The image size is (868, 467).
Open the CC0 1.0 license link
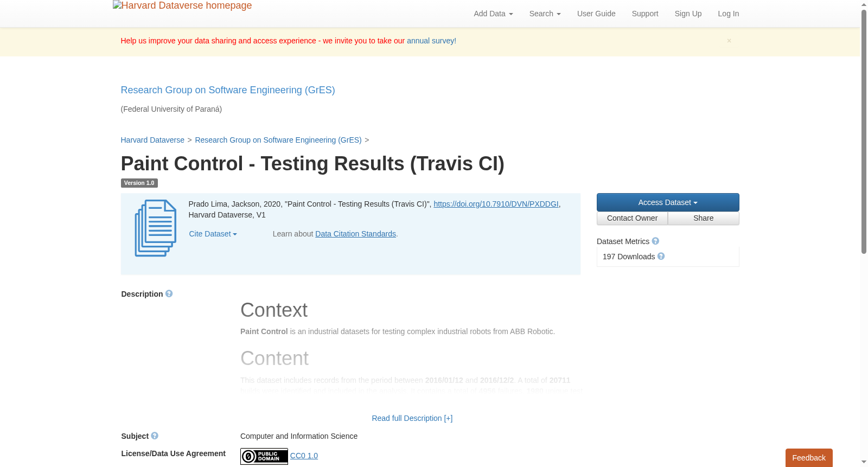pos(304,456)
